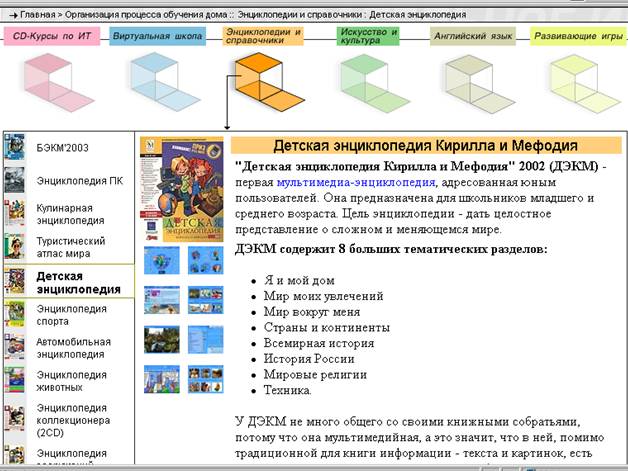View second-row left screenshot thumbnail

[162, 300]
